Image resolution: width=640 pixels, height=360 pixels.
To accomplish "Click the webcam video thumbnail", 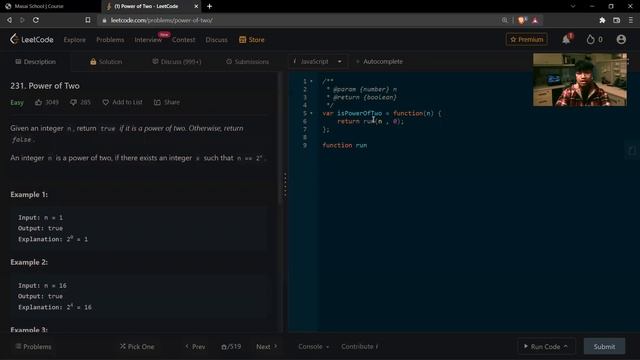I will coord(580,80).
